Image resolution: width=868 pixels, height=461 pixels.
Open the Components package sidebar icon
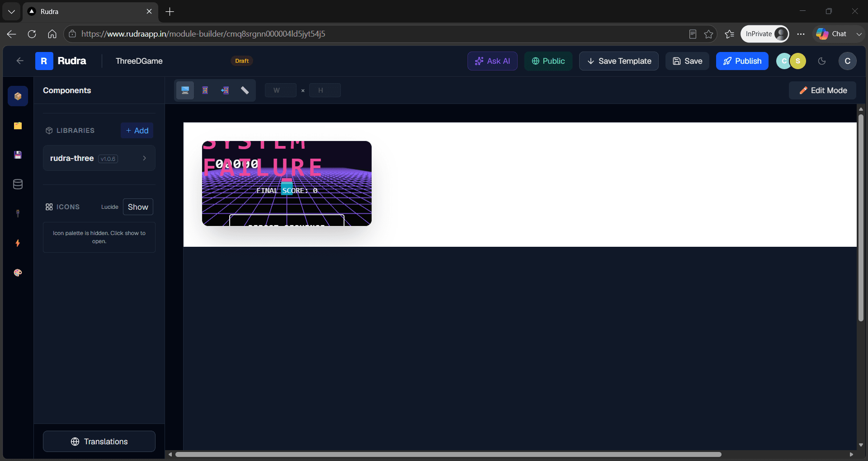[x=18, y=96]
